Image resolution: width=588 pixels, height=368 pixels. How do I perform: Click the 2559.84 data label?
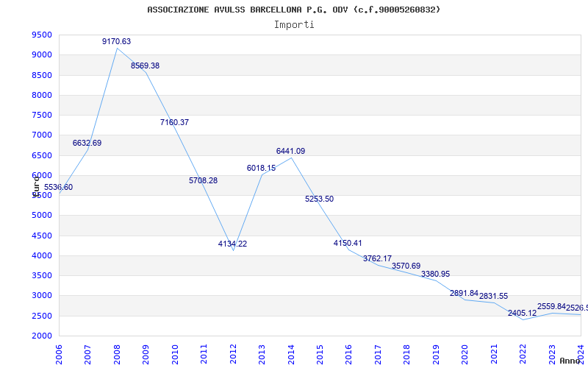tap(552, 306)
